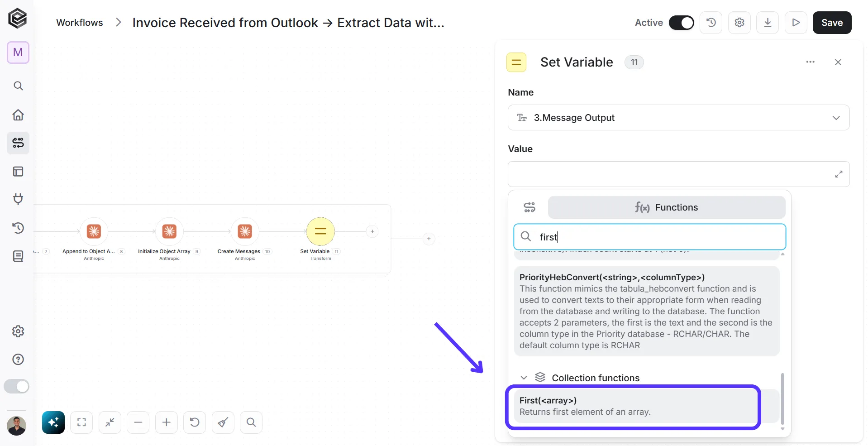Screen dimensions: 868x446
Task: Open run history icon in sidebar
Action: (18, 228)
